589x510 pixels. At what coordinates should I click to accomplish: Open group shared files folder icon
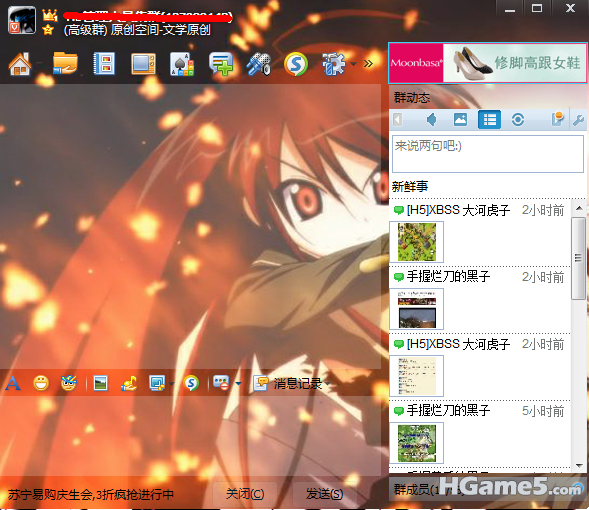click(x=65, y=63)
